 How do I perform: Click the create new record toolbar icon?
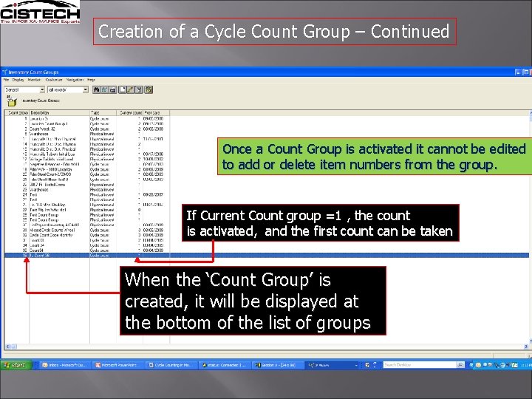pos(123,89)
